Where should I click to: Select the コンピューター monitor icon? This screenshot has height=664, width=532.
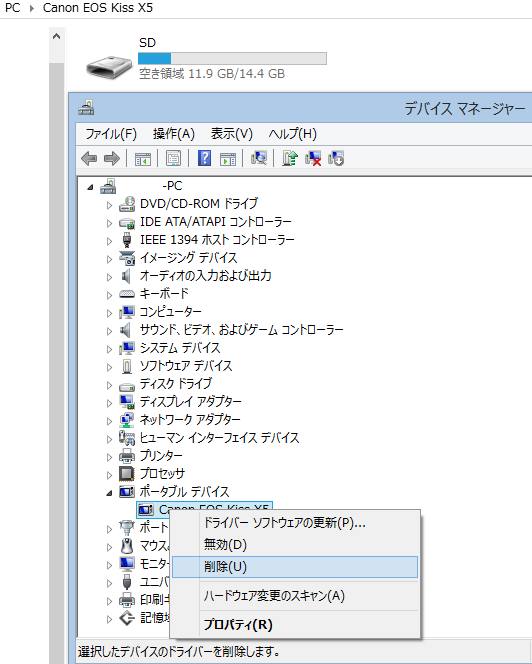(x=127, y=312)
